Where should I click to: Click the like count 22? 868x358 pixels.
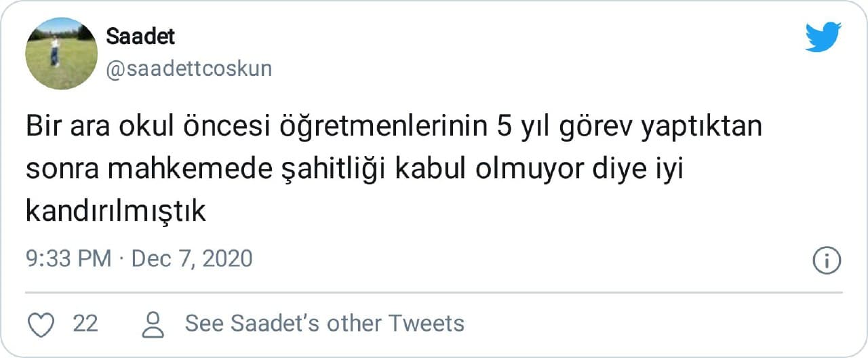85,324
